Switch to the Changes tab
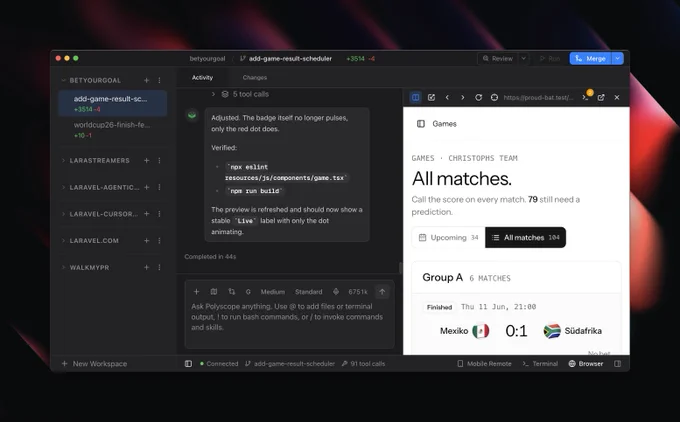Image resolution: width=680 pixels, height=422 pixels. coord(255,78)
